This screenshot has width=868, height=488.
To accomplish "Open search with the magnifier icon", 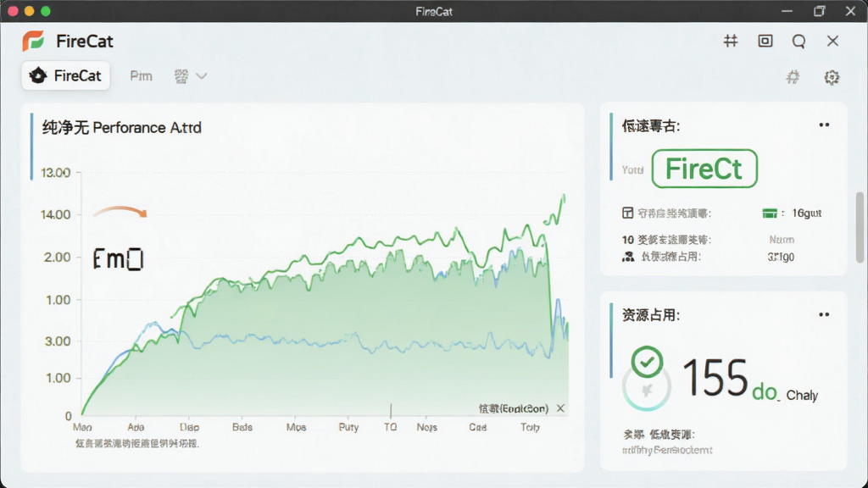I will tap(798, 42).
